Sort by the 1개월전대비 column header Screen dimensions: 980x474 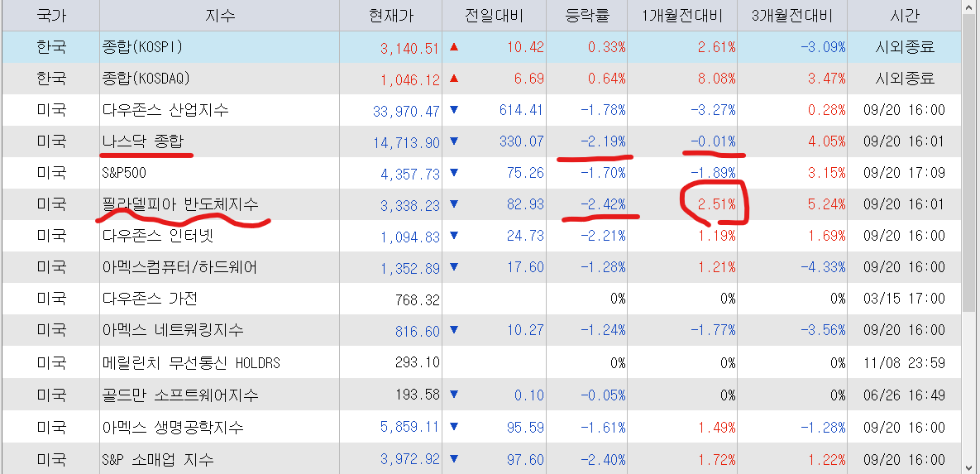(x=682, y=16)
